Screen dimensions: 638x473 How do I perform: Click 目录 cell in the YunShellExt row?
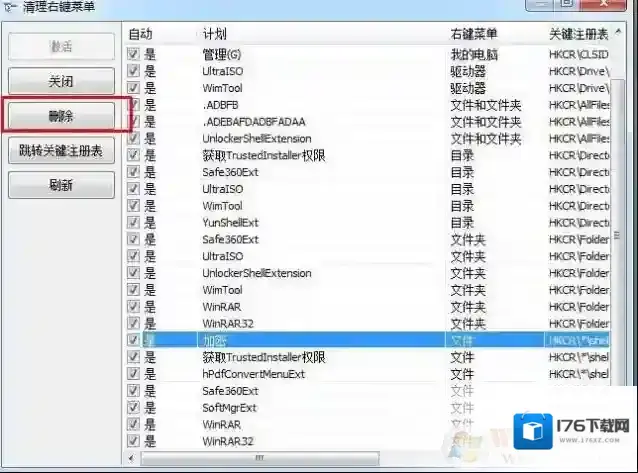(x=462, y=223)
